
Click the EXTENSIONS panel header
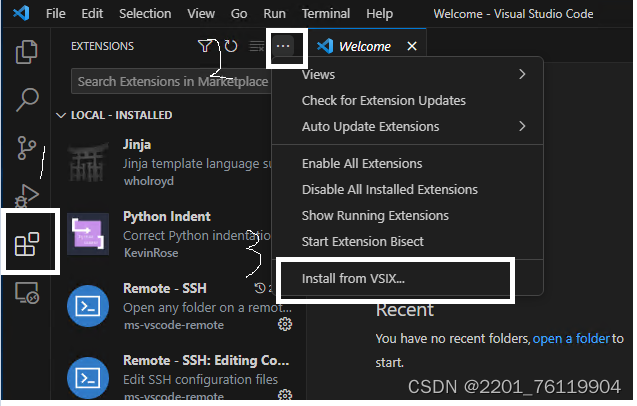click(102, 46)
